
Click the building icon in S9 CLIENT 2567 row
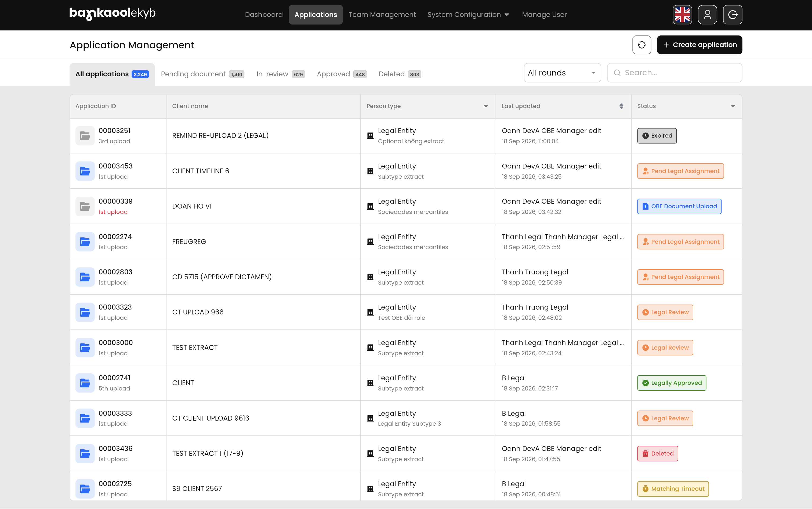tap(370, 489)
